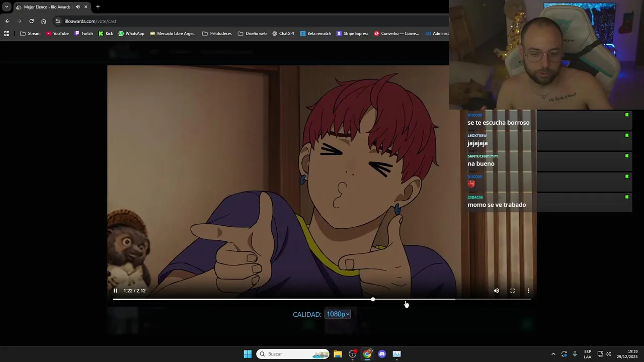Open the WhatsApp bookmark

pyautogui.click(x=131, y=34)
